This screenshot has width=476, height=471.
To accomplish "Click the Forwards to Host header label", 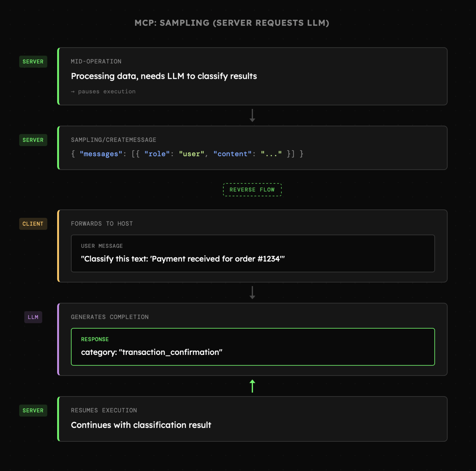I will tap(102, 224).
